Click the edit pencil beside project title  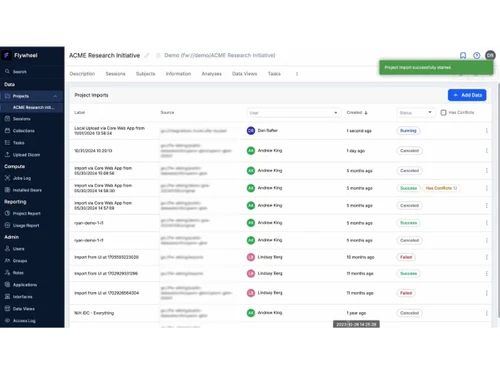point(147,55)
